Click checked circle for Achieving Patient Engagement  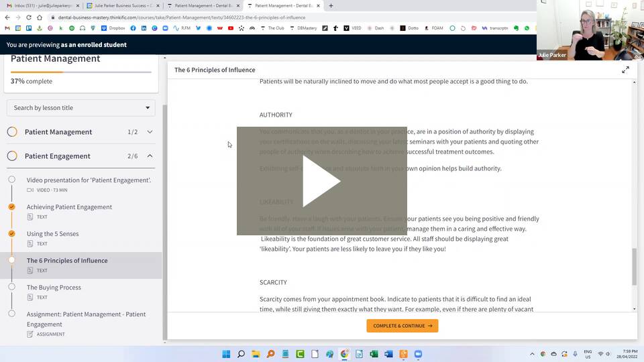pyautogui.click(x=12, y=206)
